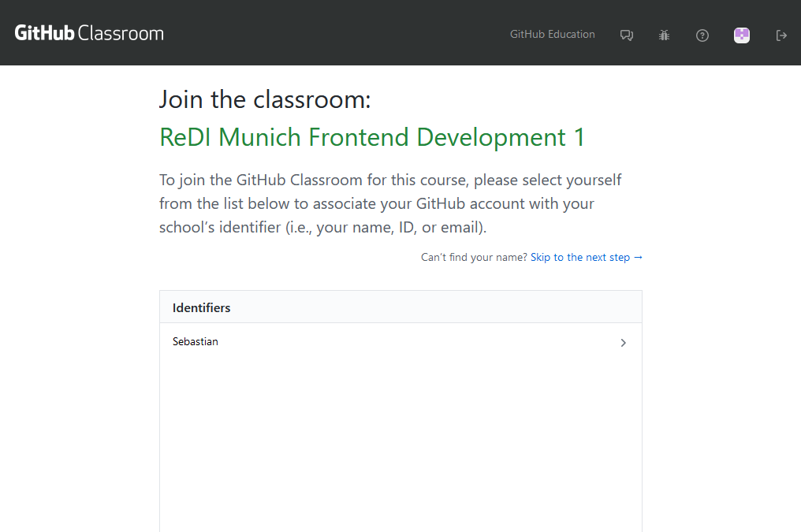The height and width of the screenshot is (532, 801).
Task: Click the insect-shaped issue reporting icon
Action: tap(664, 35)
